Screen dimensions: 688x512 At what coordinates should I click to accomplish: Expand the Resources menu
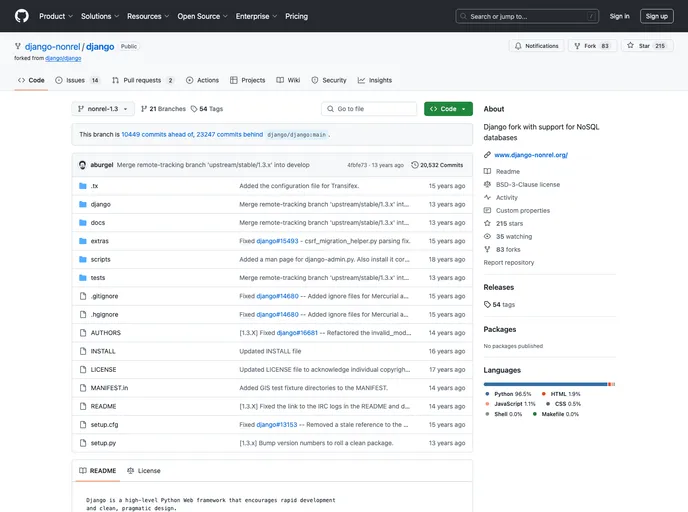click(x=148, y=16)
